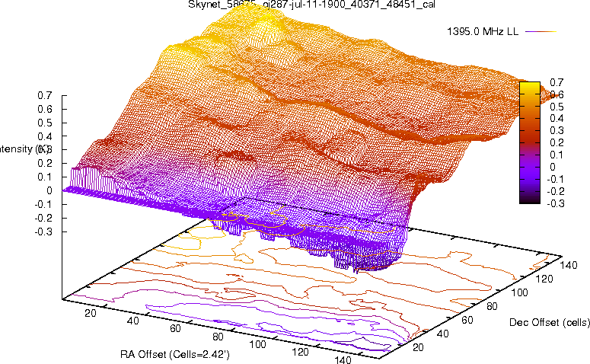Select the legend label "1395.0 MHz LL"

(483, 31)
